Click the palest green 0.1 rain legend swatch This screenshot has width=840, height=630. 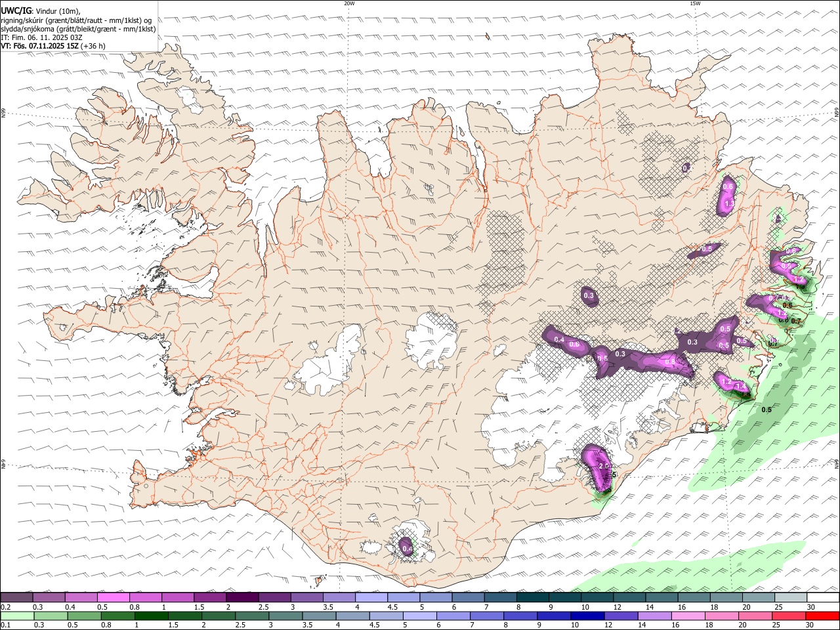tap(17, 616)
